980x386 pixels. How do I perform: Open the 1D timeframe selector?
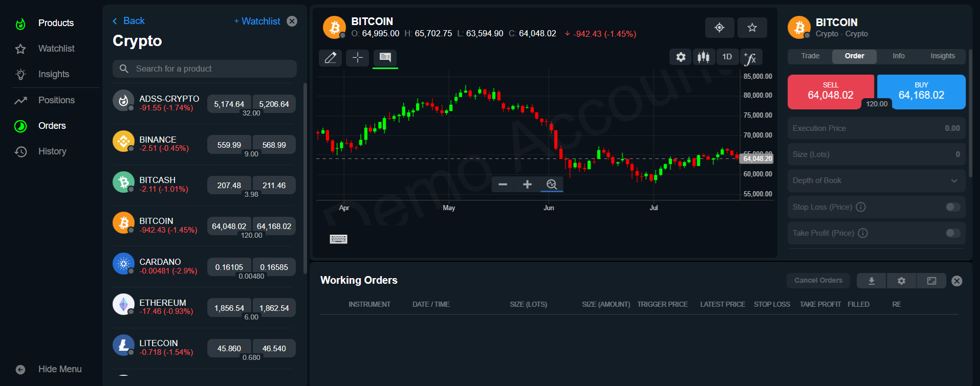point(727,57)
